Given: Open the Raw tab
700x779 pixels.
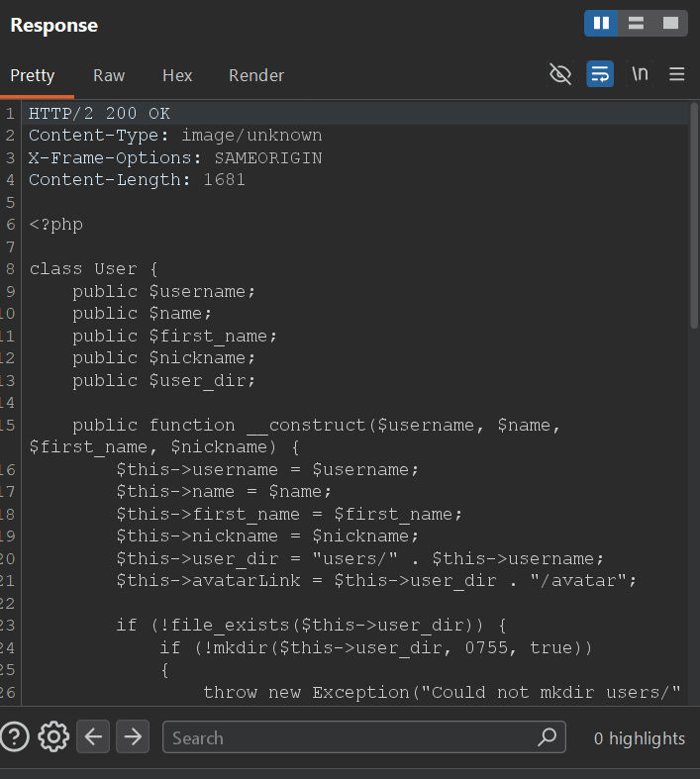Looking at the screenshot, I should point(109,75).
